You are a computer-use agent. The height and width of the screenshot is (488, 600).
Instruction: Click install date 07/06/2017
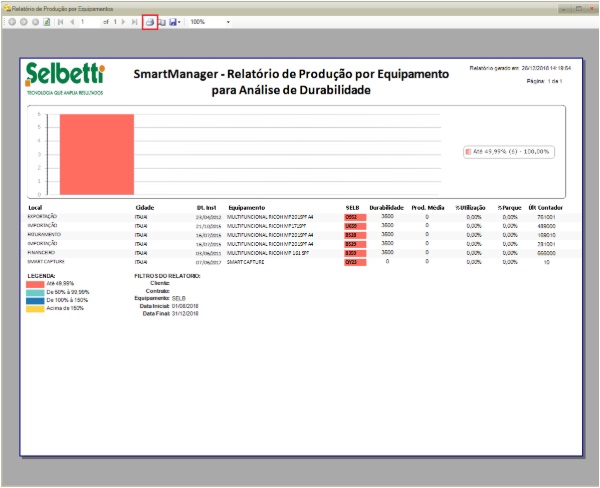coord(209,263)
